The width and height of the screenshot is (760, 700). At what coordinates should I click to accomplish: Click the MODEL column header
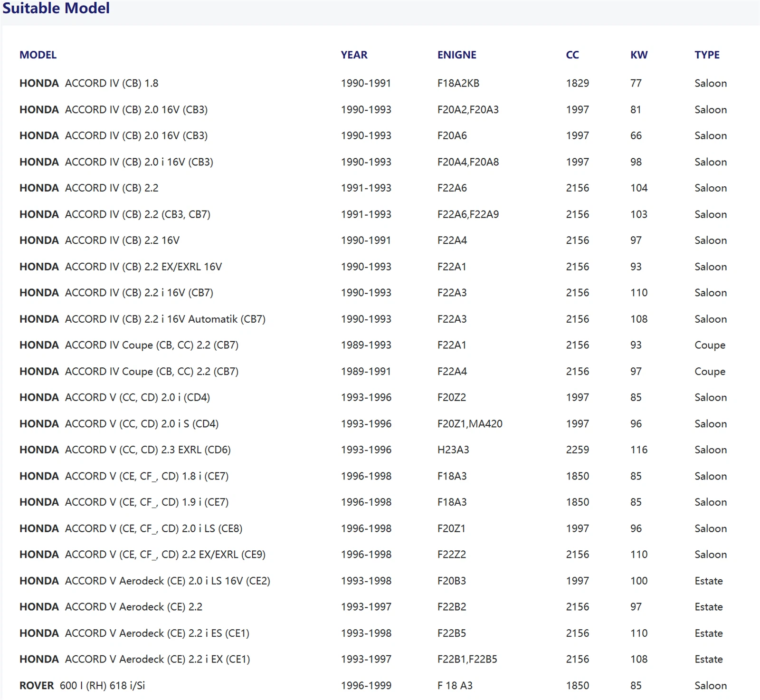pos(38,55)
